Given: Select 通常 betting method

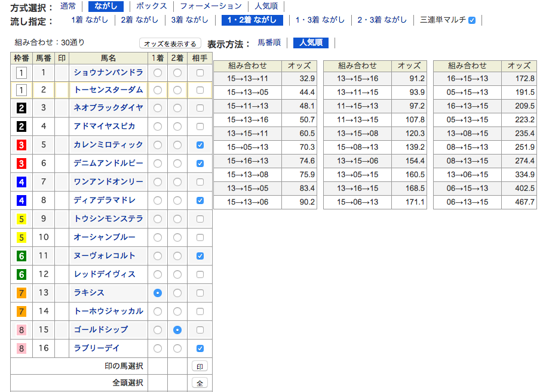Looking at the screenshot, I should tap(68, 6).
